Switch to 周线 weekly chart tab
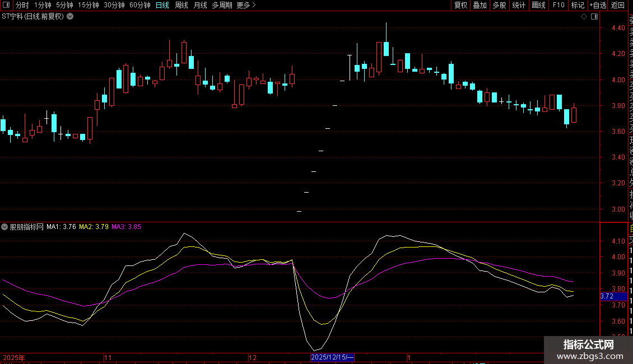 pyautogui.click(x=181, y=5)
